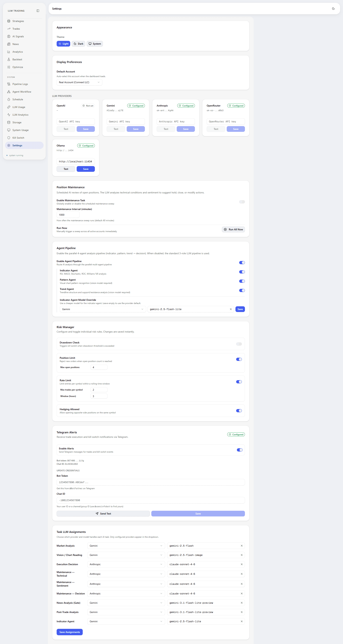Toggle dark mode moon icon in header
Viewport: 343px width, 644px height.
pos(333,9)
